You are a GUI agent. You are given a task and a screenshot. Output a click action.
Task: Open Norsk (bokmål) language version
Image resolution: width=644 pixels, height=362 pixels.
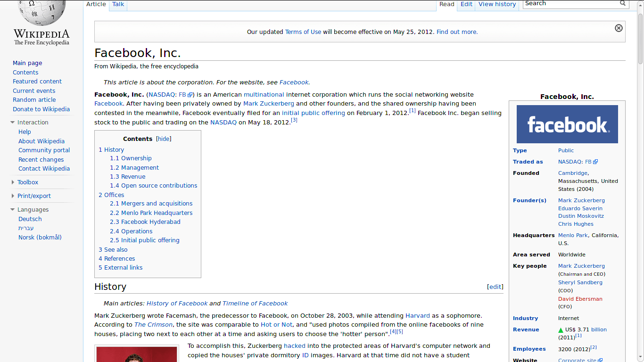pyautogui.click(x=40, y=238)
